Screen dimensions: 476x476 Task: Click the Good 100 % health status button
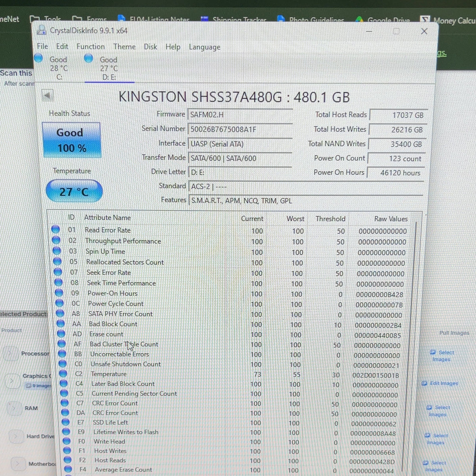click(x=71, y=140)
